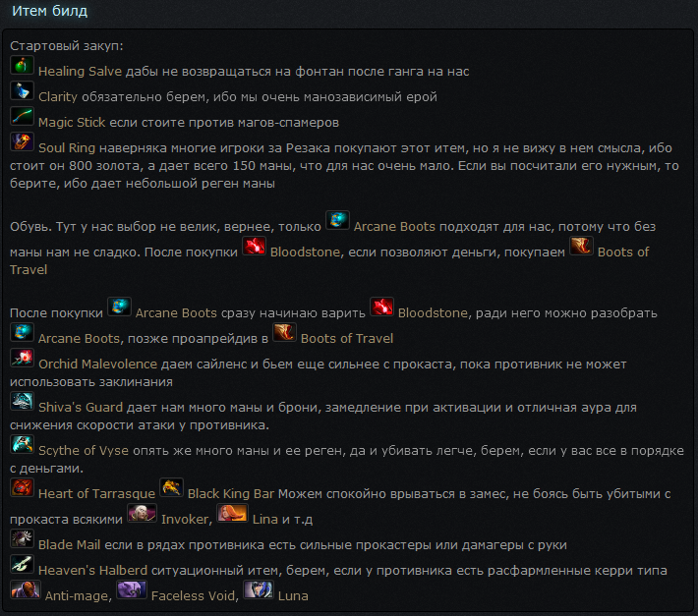Image resolution: width=698 pixels, height=616 pixels.
Task: Open the Anti-mage hero portrait
Action: [x=26, y=589]
